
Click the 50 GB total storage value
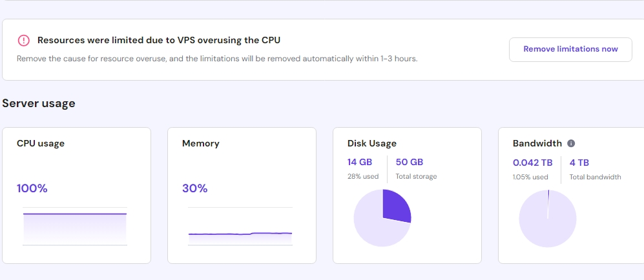tap(410, 163)
